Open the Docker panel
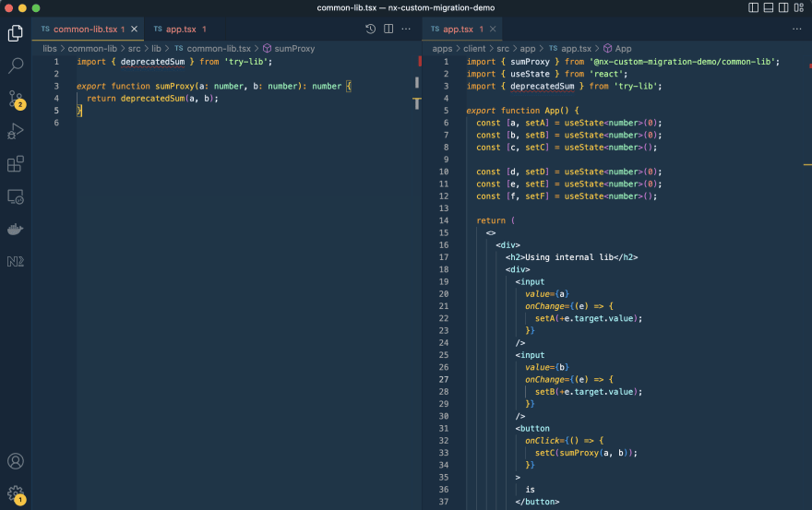Screen dimensions: 812x510 16,229
